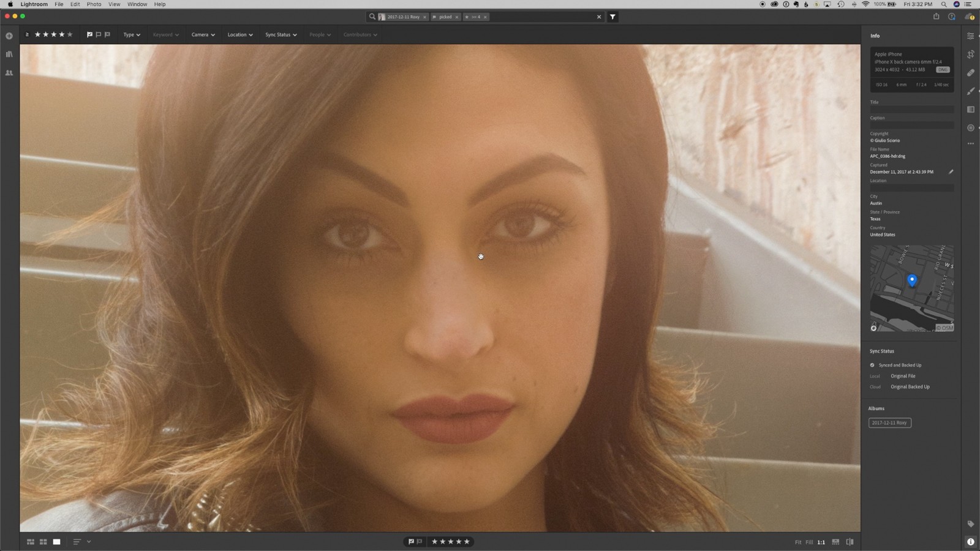The width and height of the screenshot is (980, 551).
Task: Expand the Camera filter dropdown
Action: click(203, 35)
